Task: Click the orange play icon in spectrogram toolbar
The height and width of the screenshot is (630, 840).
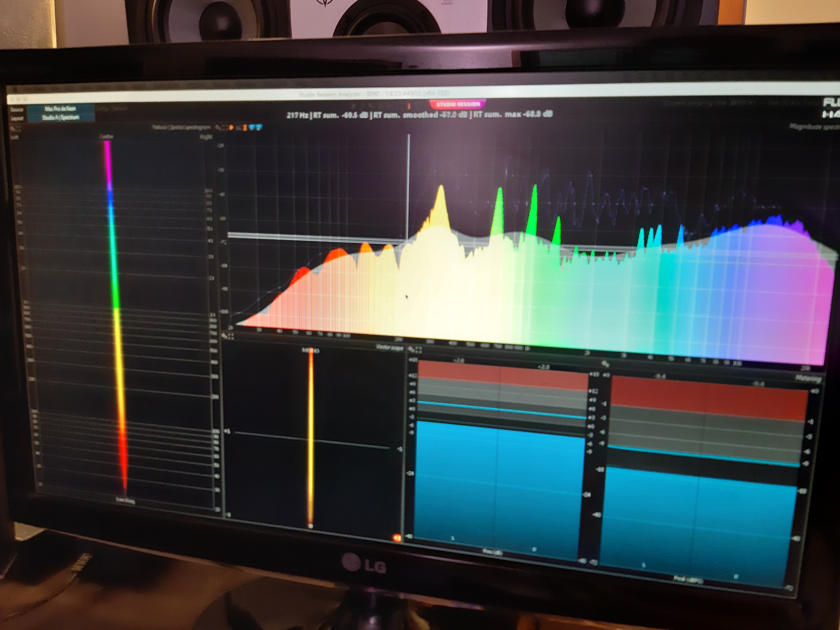Action: tap(231, 128)
